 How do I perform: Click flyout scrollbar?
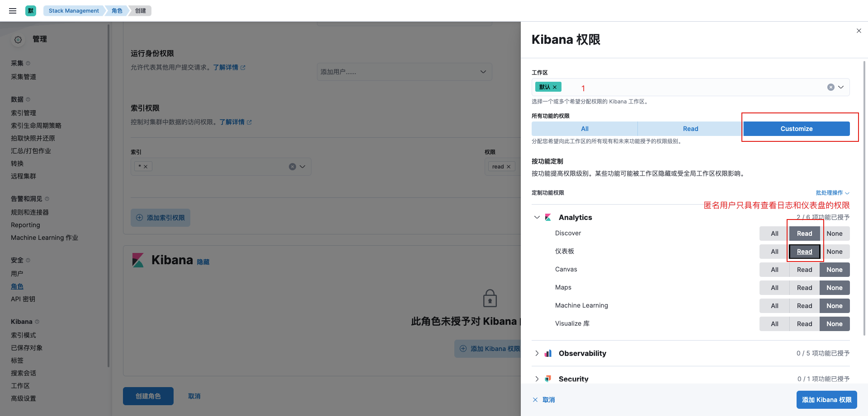click(865, 198)
